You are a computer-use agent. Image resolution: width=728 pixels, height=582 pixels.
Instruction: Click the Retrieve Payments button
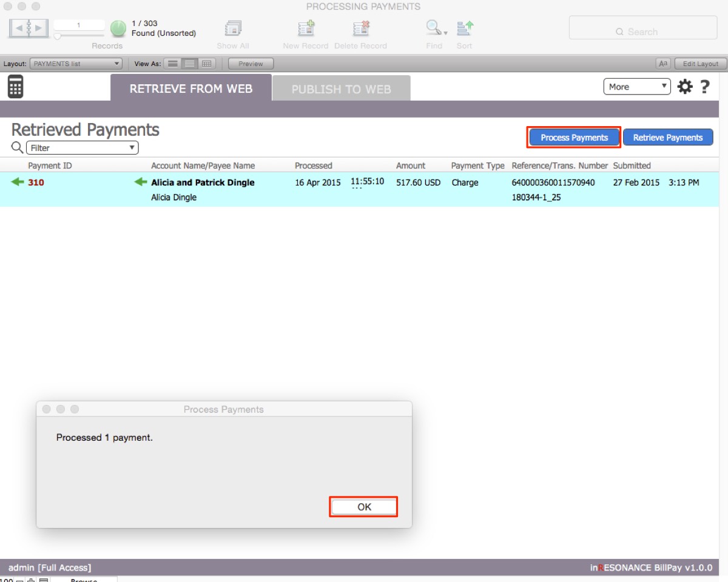667,138
